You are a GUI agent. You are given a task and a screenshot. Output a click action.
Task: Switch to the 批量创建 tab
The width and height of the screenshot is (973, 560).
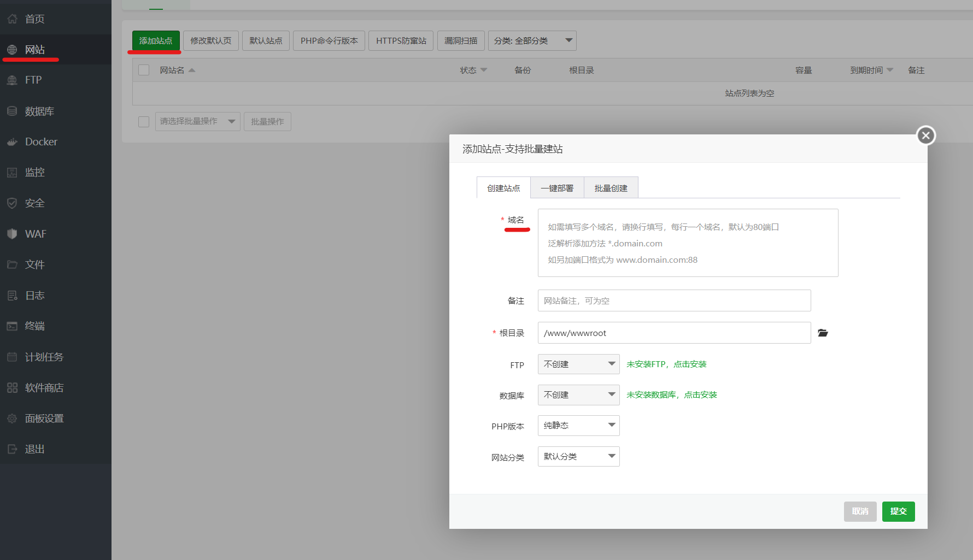pos(611,188)
